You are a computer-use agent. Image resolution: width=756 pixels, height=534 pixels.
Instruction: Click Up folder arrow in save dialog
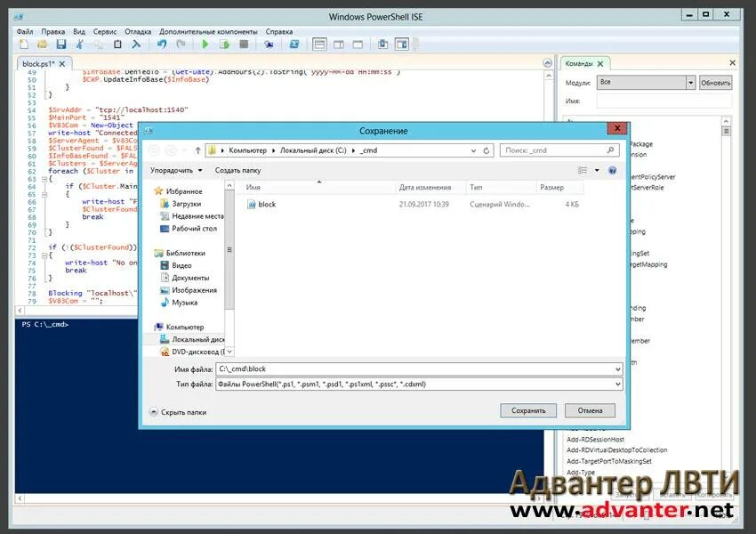(197, 150)
